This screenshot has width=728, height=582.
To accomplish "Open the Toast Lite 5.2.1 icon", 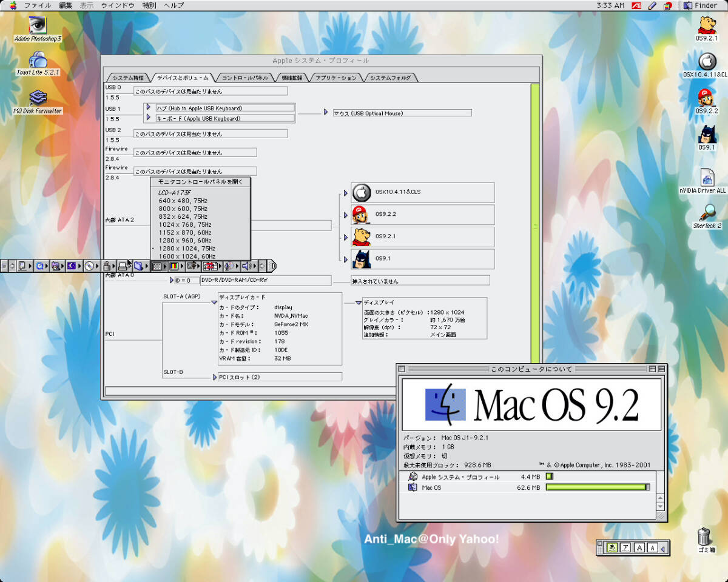I will click(38, 60).
